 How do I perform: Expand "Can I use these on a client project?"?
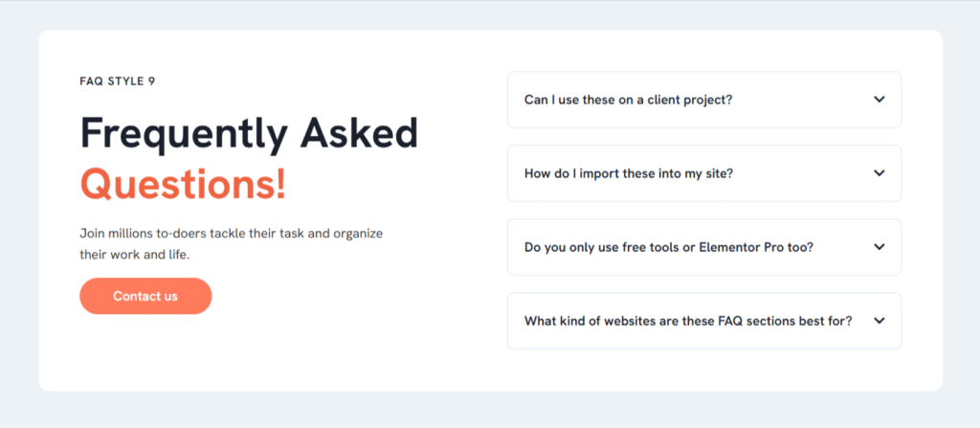click(704, 100)
